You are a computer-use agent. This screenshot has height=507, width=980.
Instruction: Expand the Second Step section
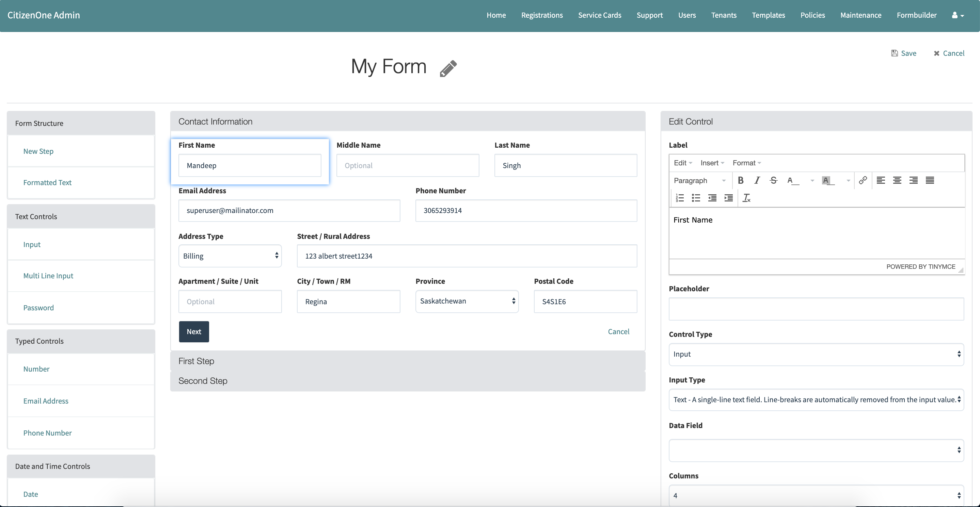click(x=408, y=381)
